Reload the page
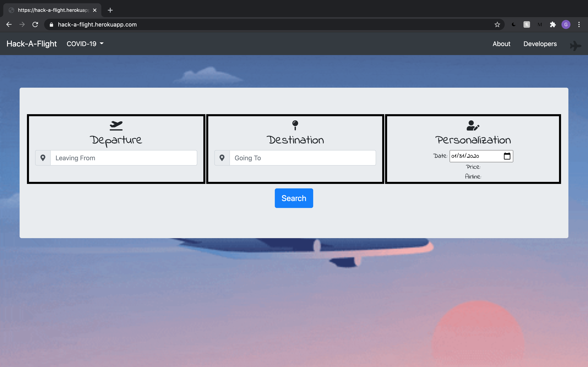This screenshot has height=367, width=588. click(35, 24)
